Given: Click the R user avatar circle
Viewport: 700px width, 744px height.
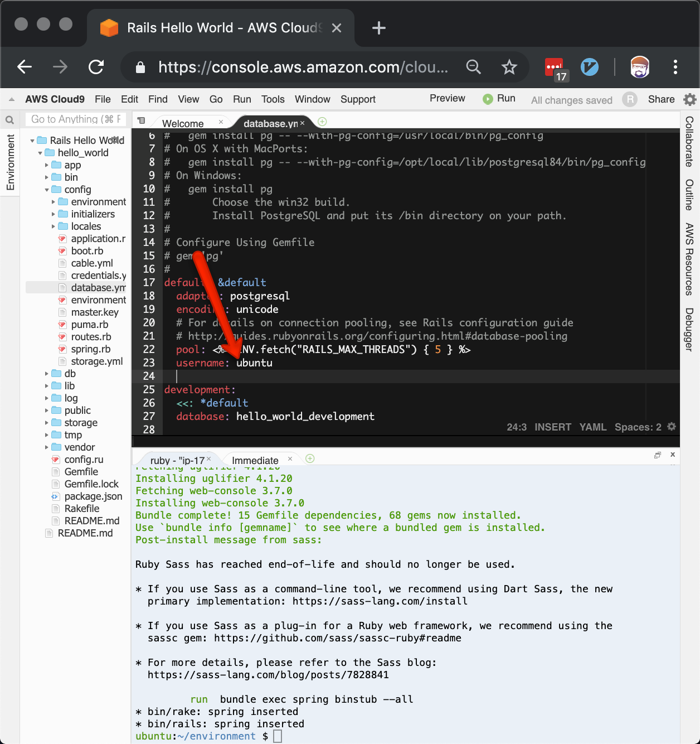Looking at the screenshot, I should click(630, 99).
